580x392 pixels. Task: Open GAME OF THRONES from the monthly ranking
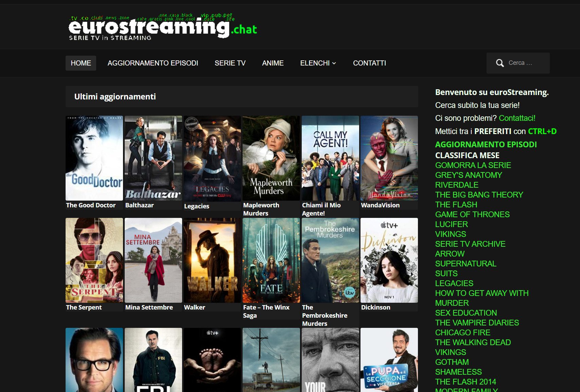472,214
